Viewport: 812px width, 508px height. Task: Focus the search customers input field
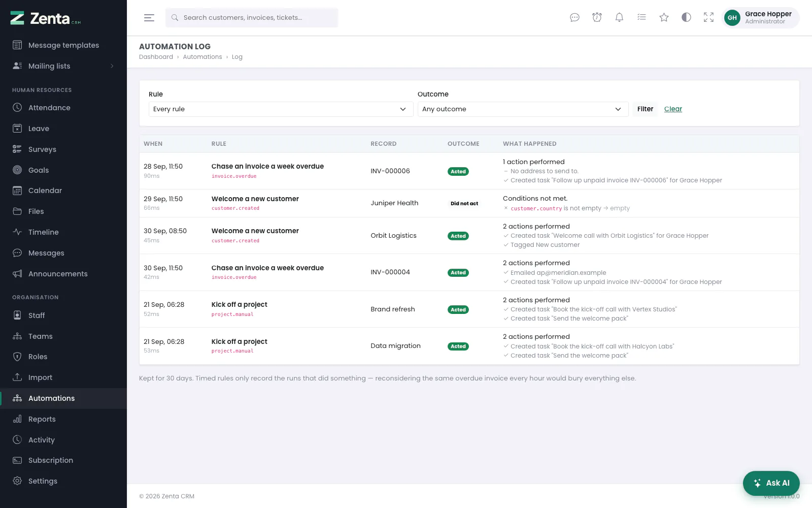[x=252, y=18]
